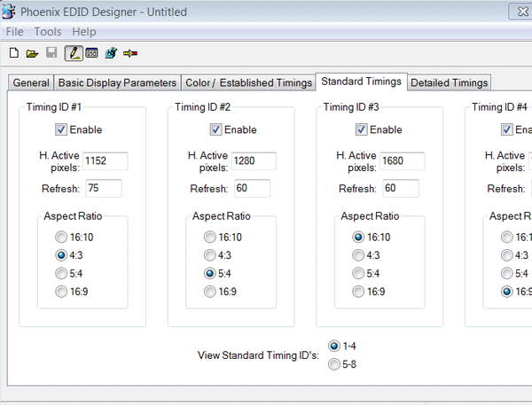Click the Refresh field of Timing ID #3
Screen dimensions: 532x405
click(401, 188)
